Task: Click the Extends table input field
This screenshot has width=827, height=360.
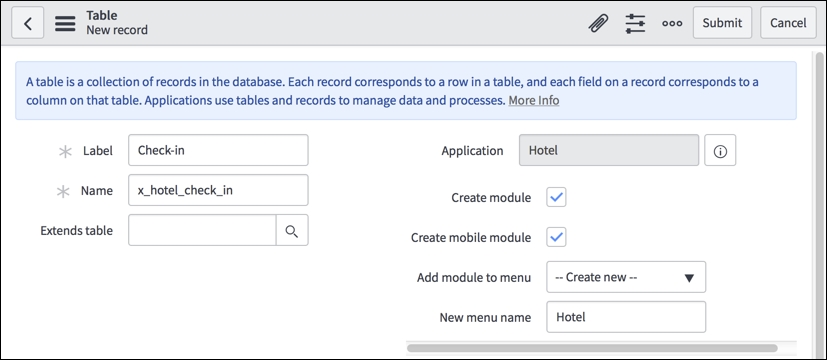Action: [203, 230]
